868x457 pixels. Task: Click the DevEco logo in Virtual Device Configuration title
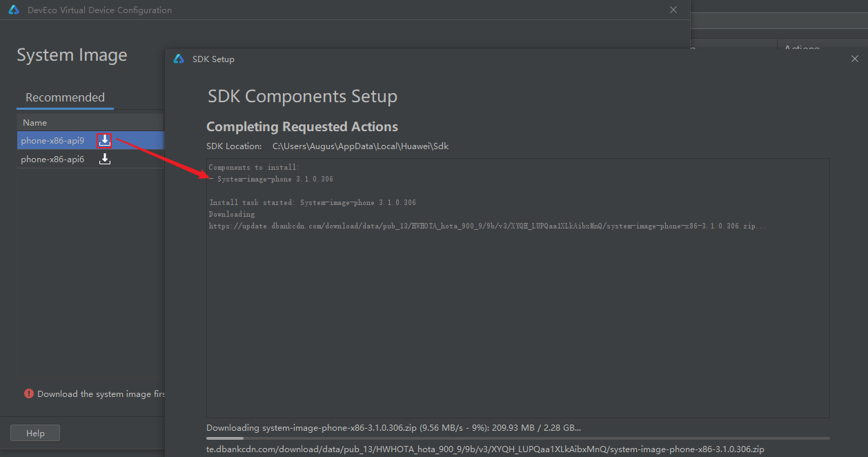[14, 10]
